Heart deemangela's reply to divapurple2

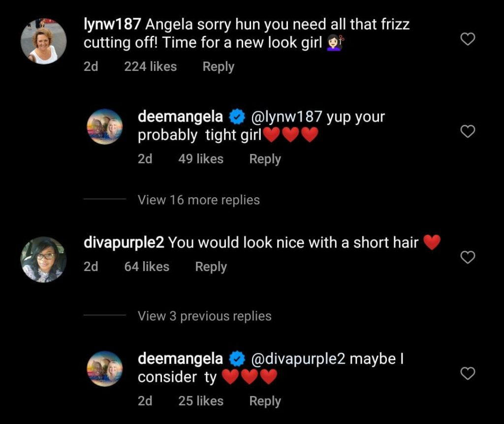467,374
